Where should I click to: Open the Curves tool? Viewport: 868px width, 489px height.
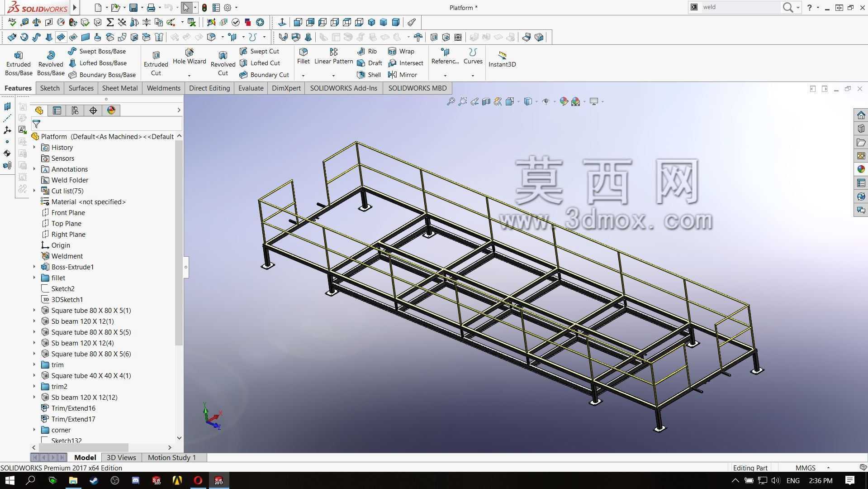(473, 57)
